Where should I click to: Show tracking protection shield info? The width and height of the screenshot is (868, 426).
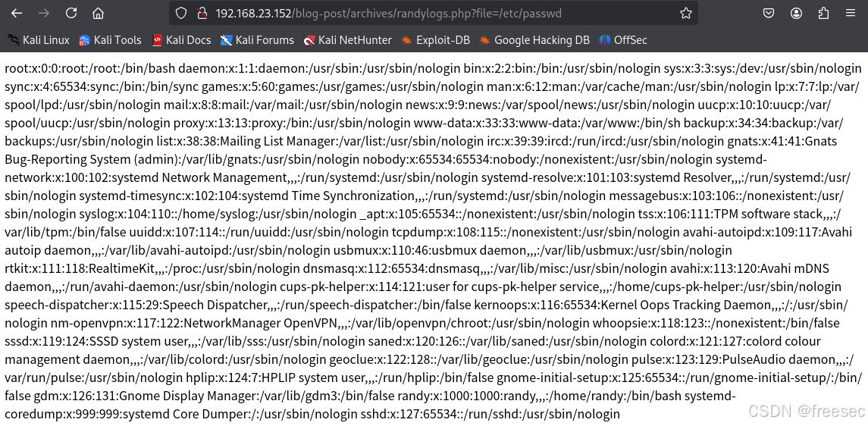[182, 14]
